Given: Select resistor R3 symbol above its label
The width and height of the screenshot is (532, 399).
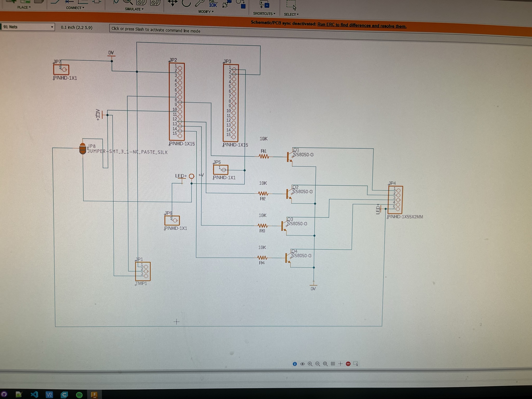Looking at the screenshot, I should click(x=262, y=226).
